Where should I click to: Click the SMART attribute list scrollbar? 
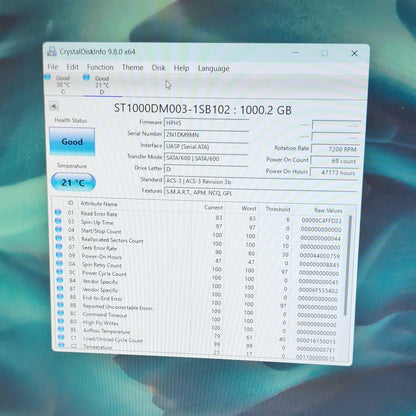(349, 265)
